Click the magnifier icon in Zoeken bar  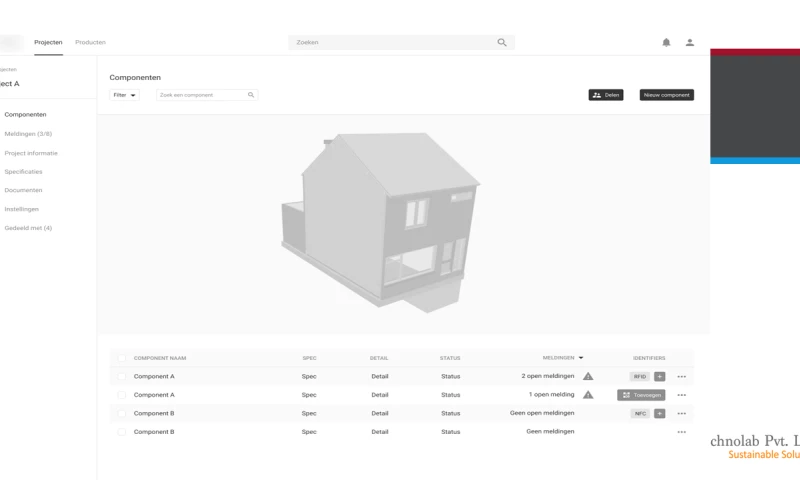(x=502, y=42)
